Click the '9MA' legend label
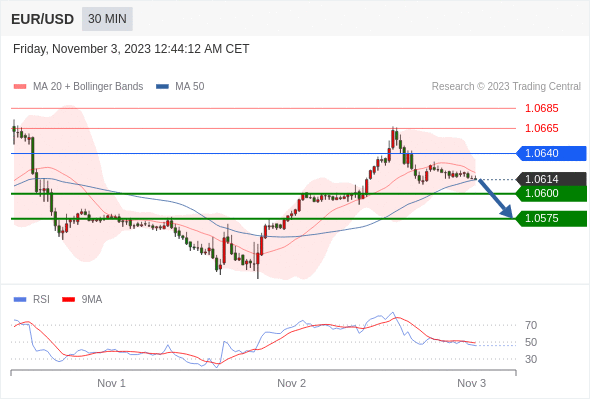Viewport: 590px width, 400px height. tap(92, 300)
